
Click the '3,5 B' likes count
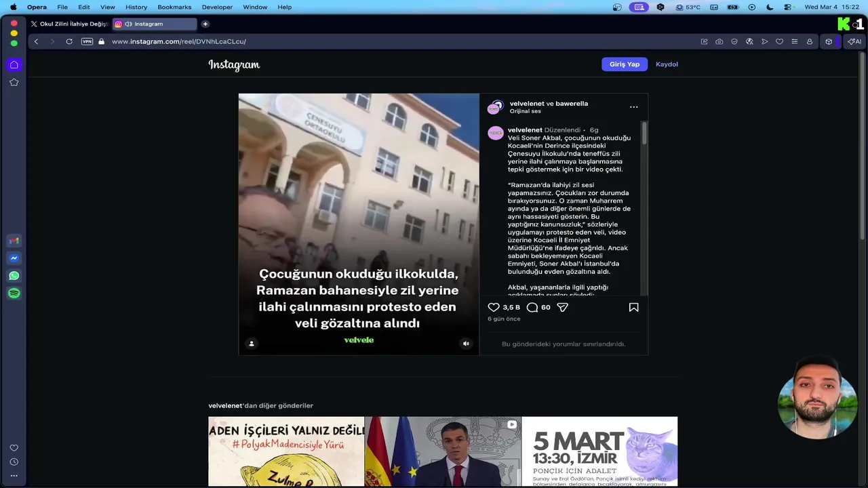click(x=511, y=308)
